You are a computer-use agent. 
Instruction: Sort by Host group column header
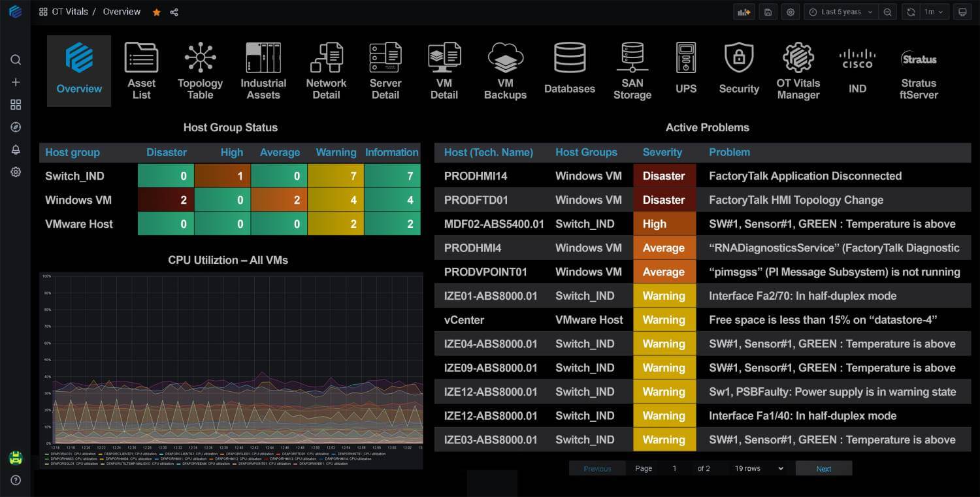[x=73, y=152]
